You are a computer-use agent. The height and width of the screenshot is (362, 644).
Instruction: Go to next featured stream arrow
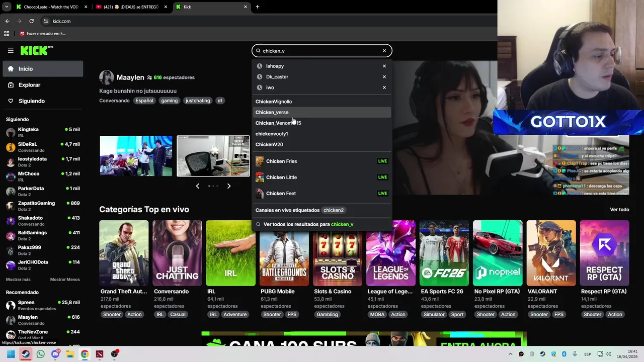coord(229,186)
